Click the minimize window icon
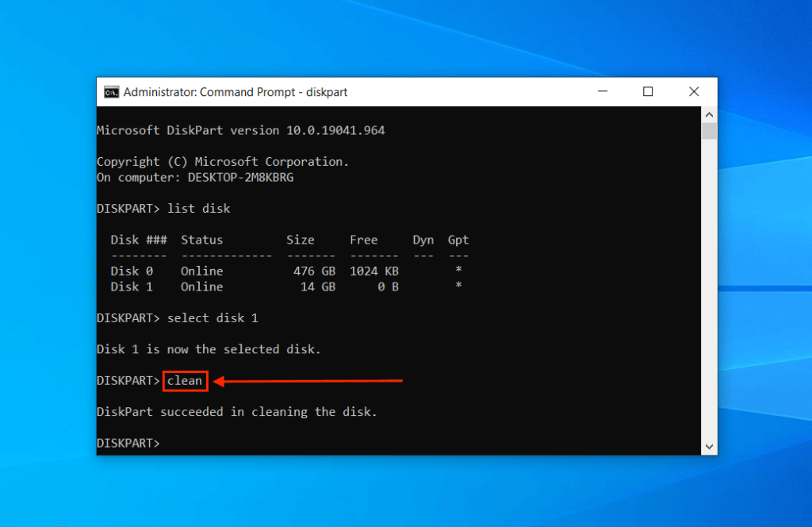 click(603, 92)
